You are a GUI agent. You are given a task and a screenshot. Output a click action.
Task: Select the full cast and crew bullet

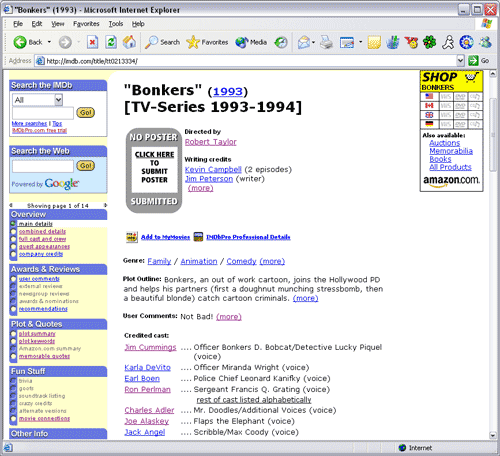pos(13,239)
